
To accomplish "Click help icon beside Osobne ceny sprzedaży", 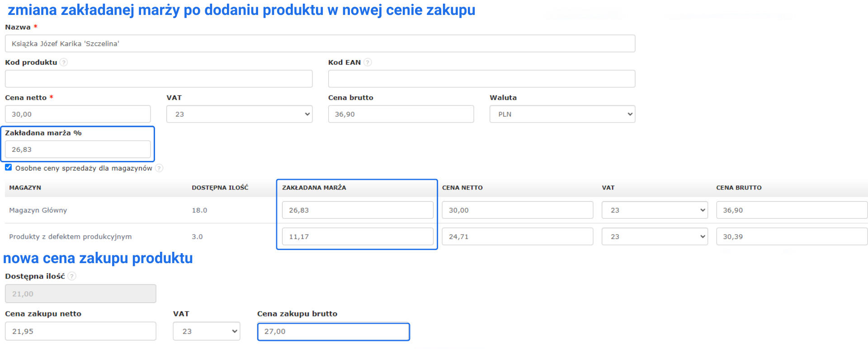I will pos(159,168).
